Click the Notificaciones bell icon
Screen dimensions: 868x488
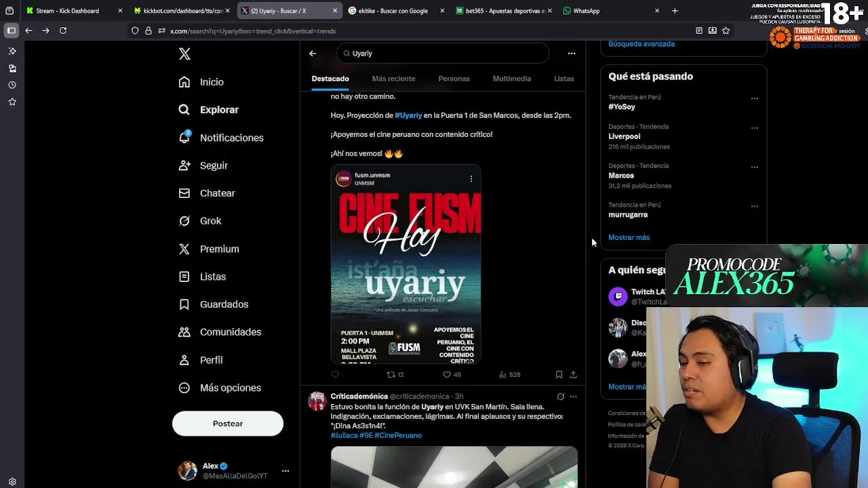(184, 138)
